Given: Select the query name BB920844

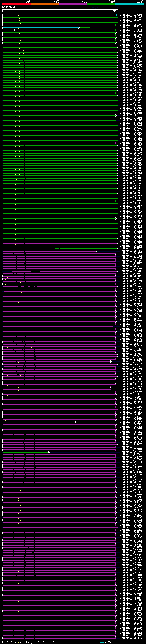Looking at the screenshot, I should 8,8.
